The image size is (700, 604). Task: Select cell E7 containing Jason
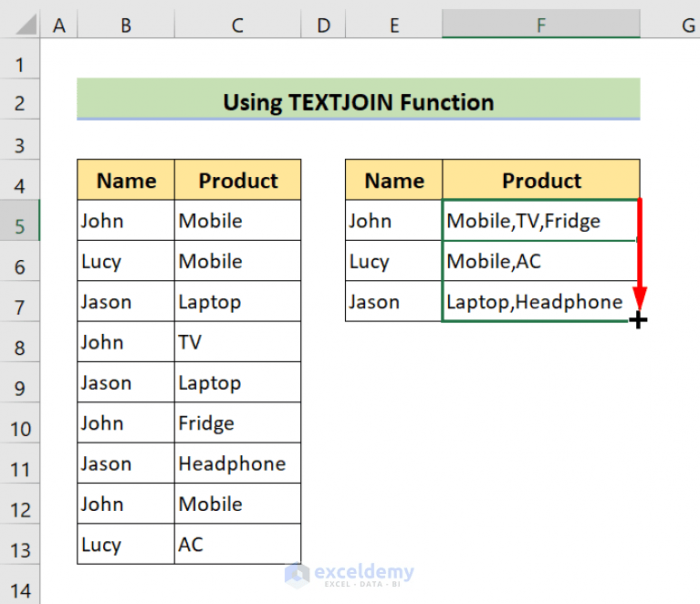click(393, 301)
